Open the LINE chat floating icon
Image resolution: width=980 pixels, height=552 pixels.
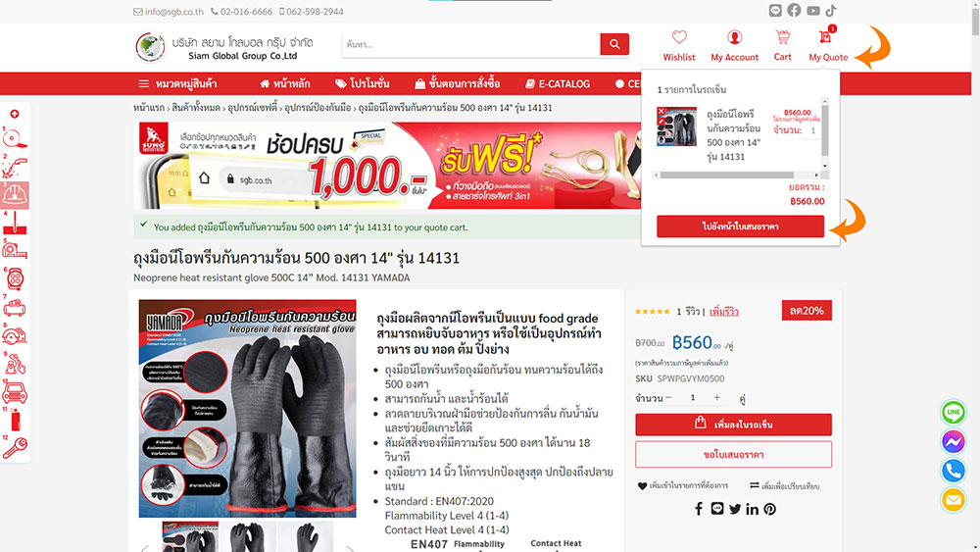tap(954, 412)
